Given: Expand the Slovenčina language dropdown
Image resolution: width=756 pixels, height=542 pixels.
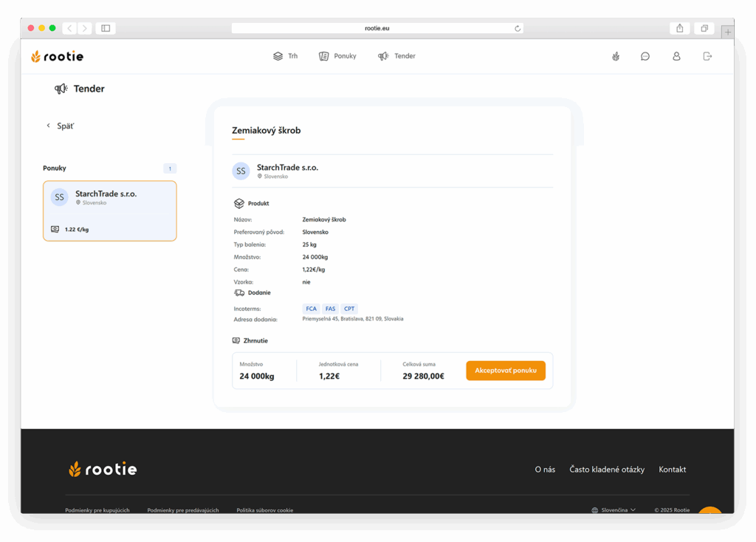Looking at the screenshot, I should pos(614,510).
